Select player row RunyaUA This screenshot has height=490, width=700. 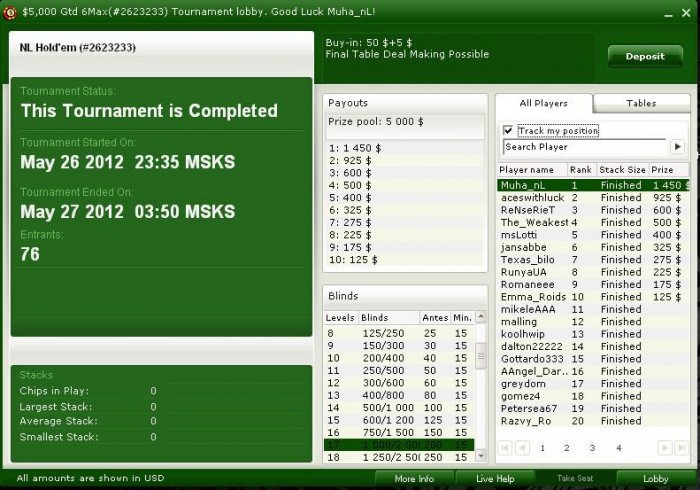point(593,272)
